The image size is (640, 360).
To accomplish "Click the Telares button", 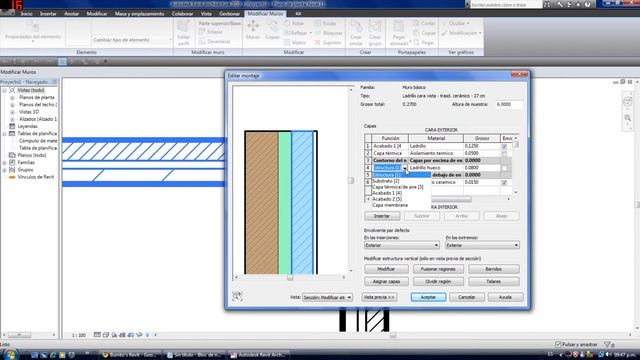I will point(494,282).
